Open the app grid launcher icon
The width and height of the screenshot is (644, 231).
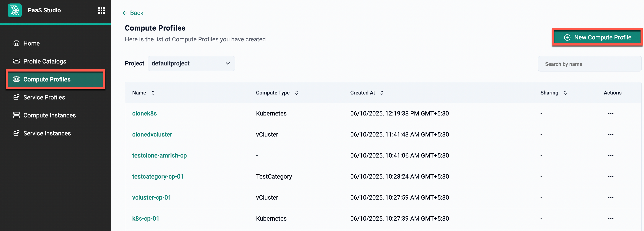pos(101,10)
